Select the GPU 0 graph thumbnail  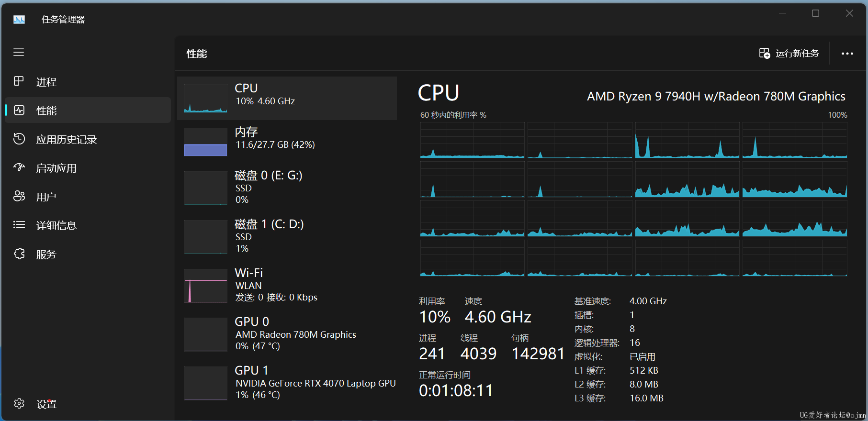pos(206,334)
